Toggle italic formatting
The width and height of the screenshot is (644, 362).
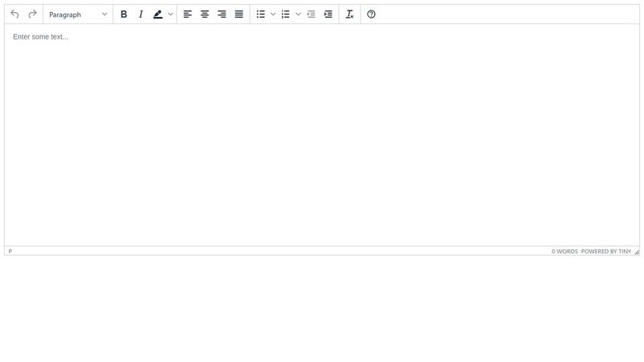point(141,14)
